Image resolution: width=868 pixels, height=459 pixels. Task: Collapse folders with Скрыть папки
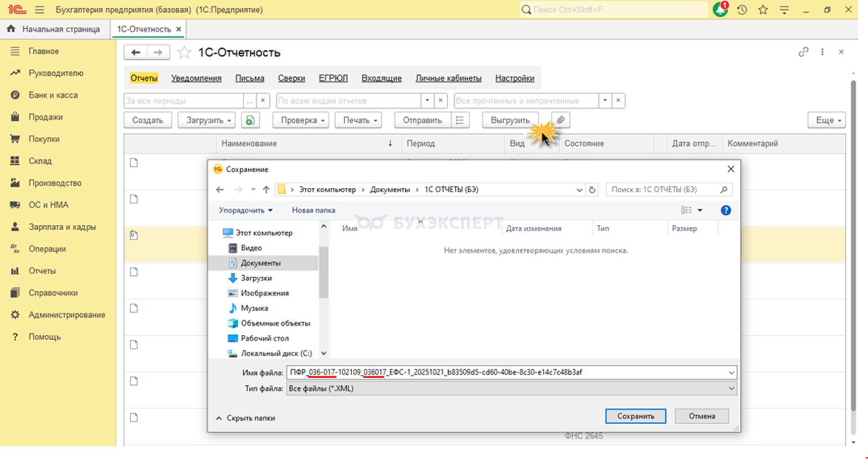pos(246,418)
